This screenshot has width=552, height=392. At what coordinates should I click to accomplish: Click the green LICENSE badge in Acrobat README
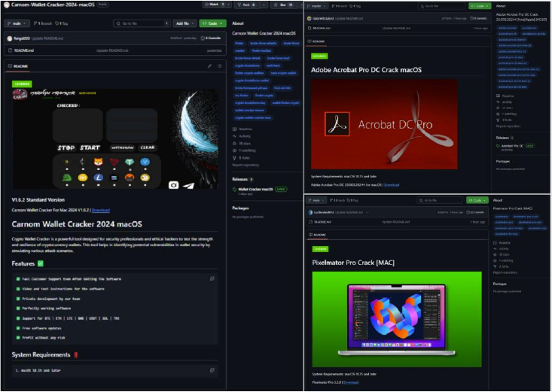(319, 56)
